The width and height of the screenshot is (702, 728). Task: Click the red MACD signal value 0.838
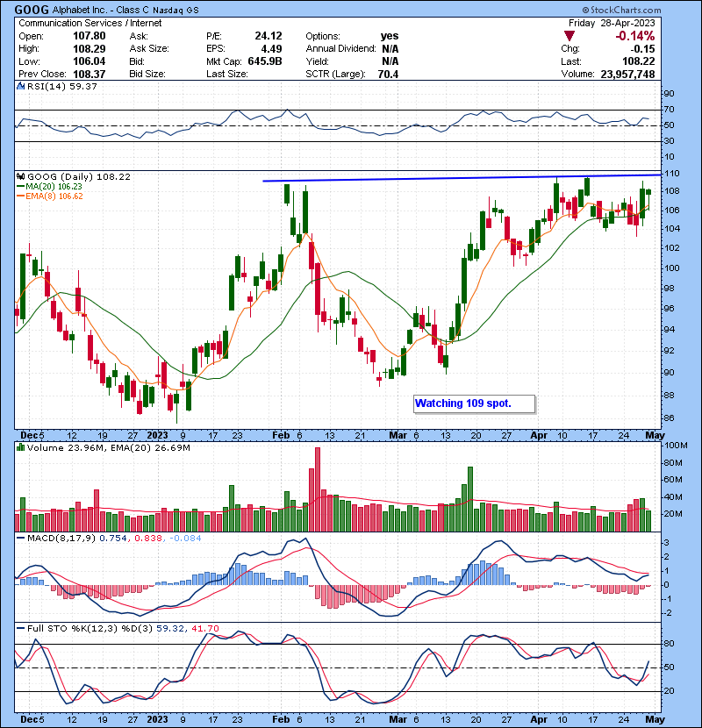click(148, 539)
